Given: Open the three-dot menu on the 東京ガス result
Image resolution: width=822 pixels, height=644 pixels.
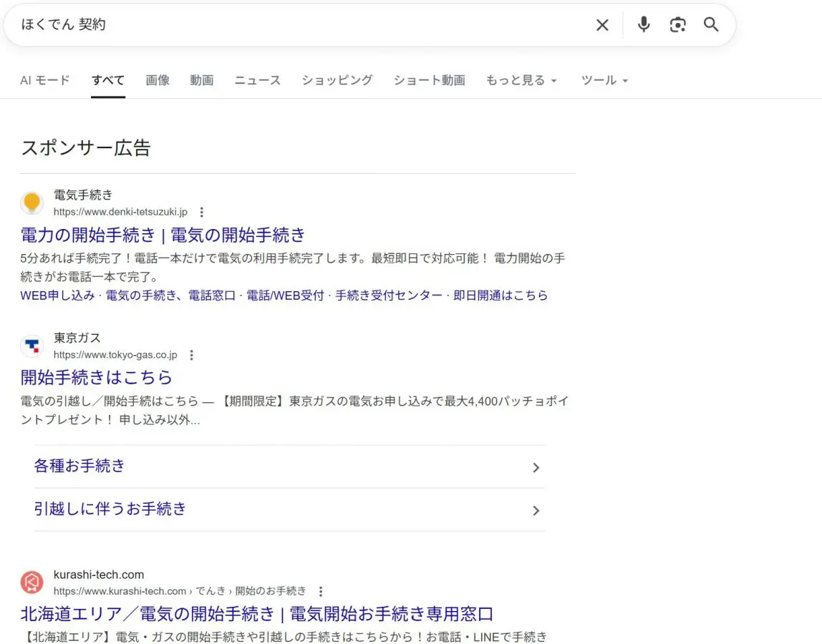Looking at the screenshot, I should coord(191,354).
